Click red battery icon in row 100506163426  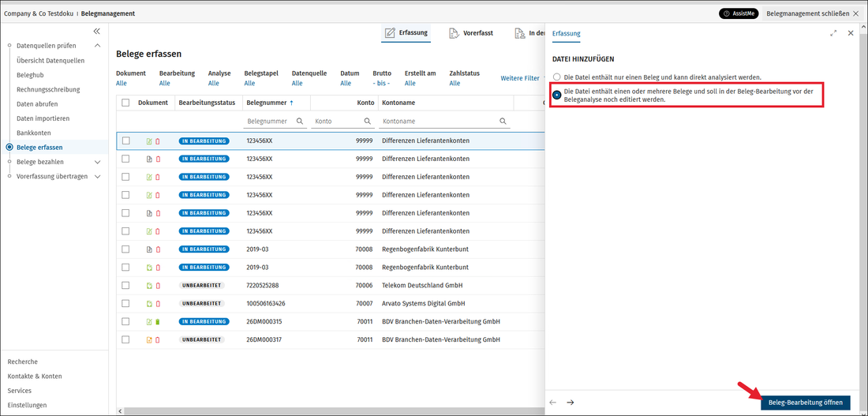(x=158, y=304)
